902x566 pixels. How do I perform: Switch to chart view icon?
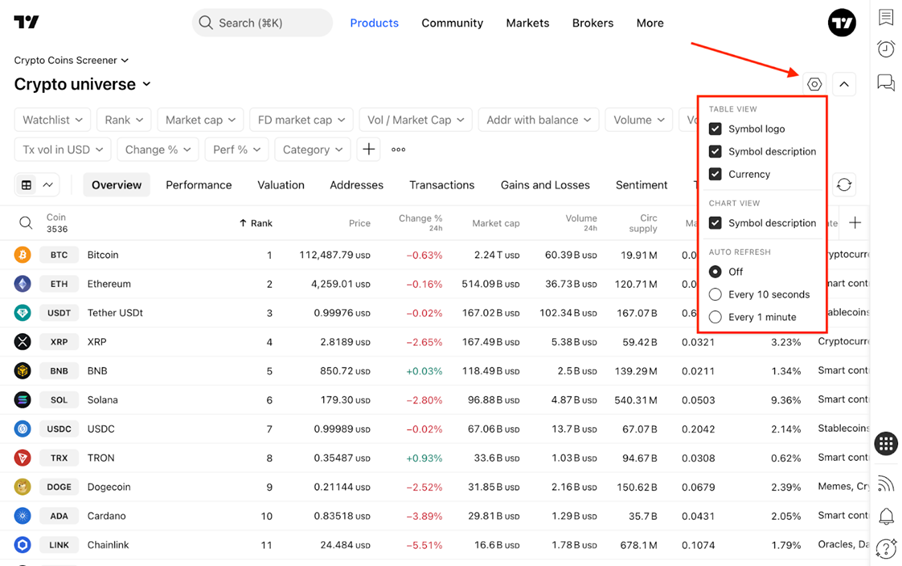[x=48, y=185]
